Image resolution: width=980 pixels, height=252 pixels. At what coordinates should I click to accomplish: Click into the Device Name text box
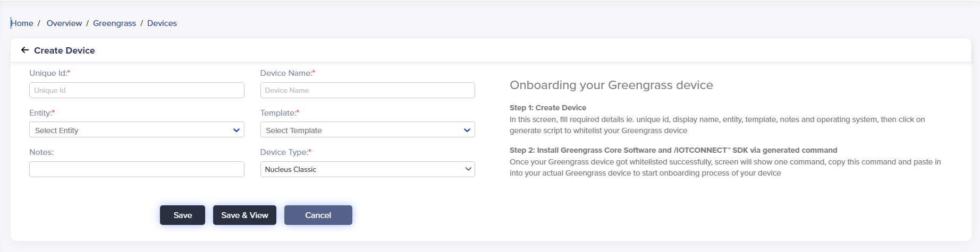(x=367, y=90)
